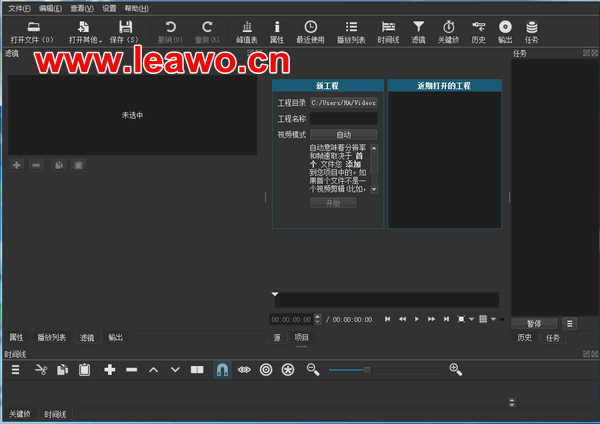Open the 最近使用 recent files icon

click(x=310, y=31)
